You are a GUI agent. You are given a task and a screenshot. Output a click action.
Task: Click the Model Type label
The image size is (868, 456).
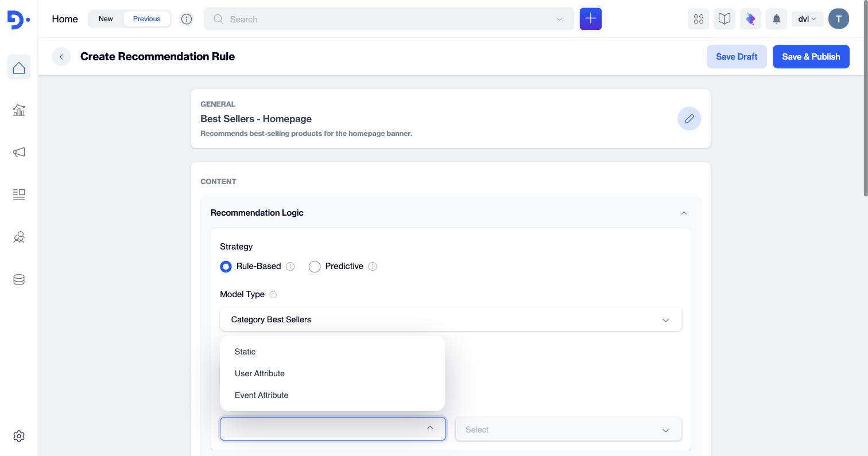tap(242, 294)
